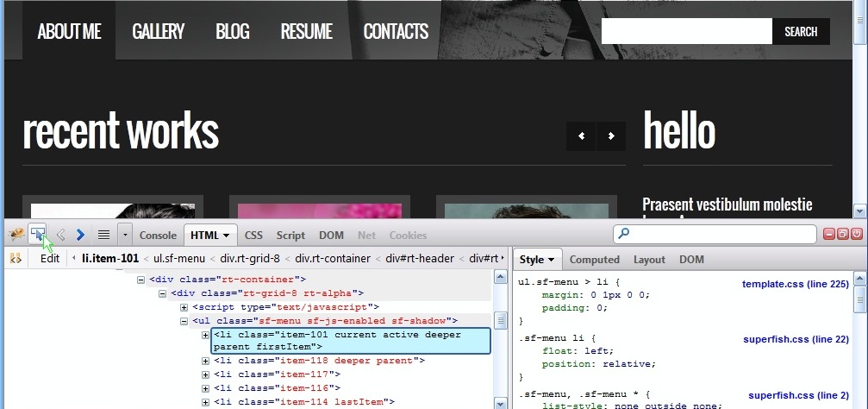Viewport: 868px width, 409px height.
Task: Click the break on mutate icon
Action: (14, 258)
